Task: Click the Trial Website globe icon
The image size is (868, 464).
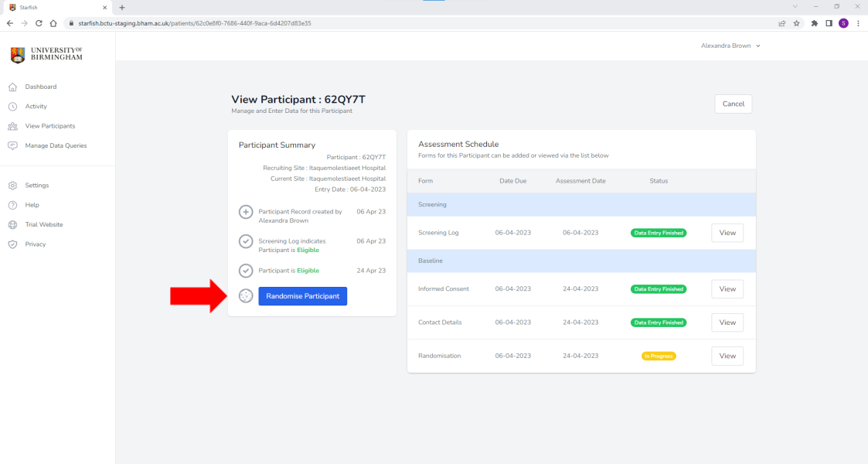Action: [x=12, y=225]
